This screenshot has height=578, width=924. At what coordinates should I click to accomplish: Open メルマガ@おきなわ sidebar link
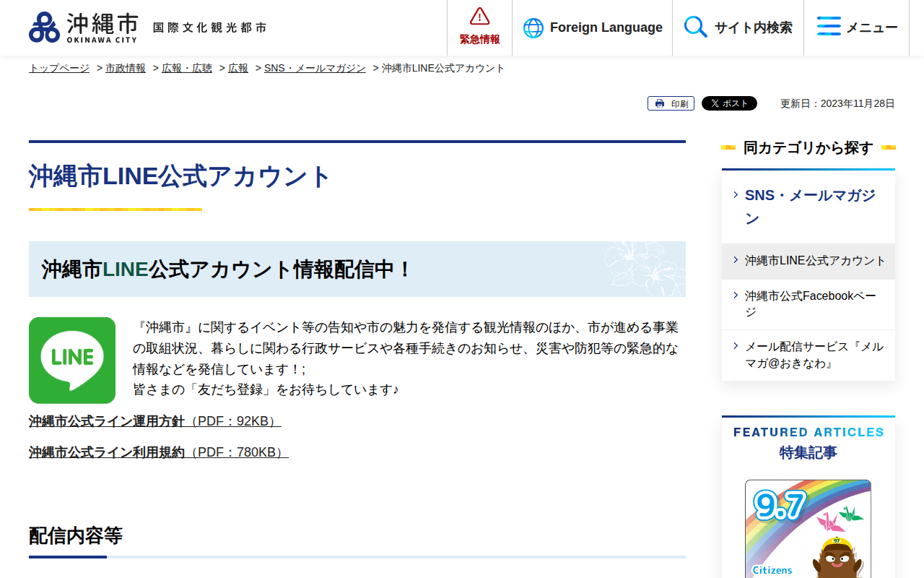coord(808,355)
